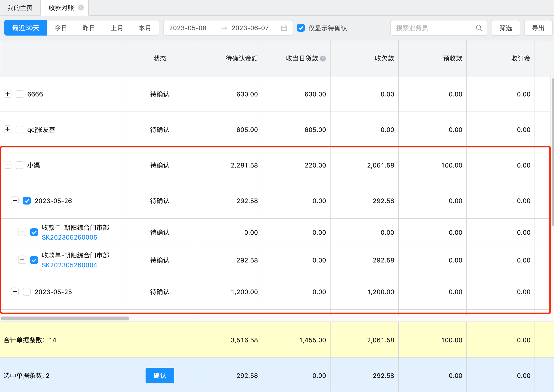
Task: Uncheck the SK202305260004 receipt checkbox
Action: [34, 260]
